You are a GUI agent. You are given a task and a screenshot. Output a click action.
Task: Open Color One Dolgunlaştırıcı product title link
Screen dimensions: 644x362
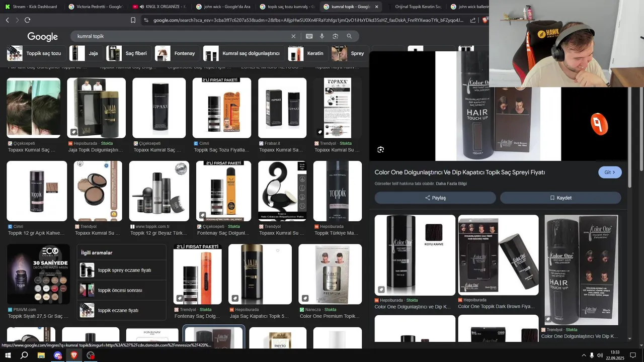click(460, 172)
